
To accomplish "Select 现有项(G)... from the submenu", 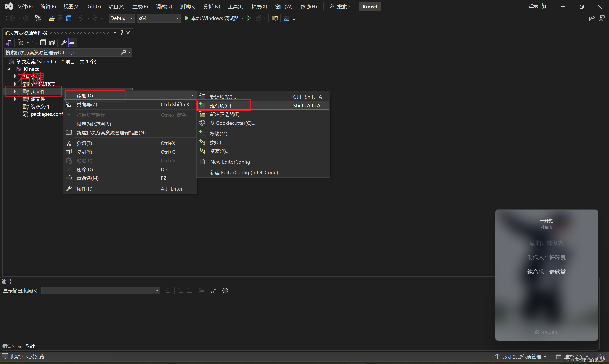I will click(x=222, y=106).
